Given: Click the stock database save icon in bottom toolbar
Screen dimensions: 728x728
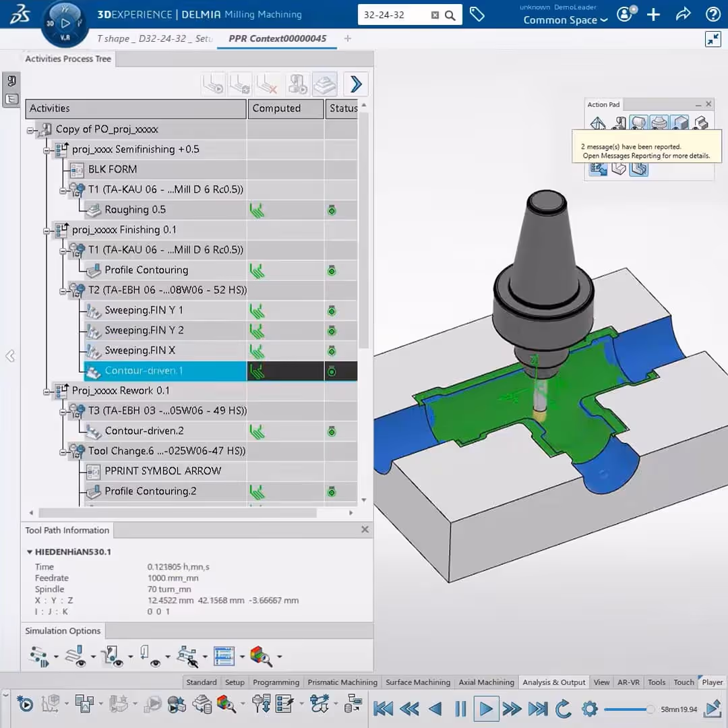Looking at the screenshot, I should tap(202, 704).
